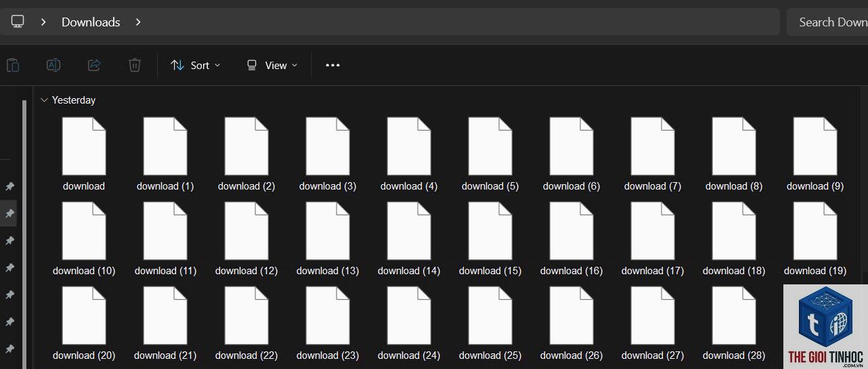868x369 pixels.
Task: Select file download (19)
Action: 815,239
